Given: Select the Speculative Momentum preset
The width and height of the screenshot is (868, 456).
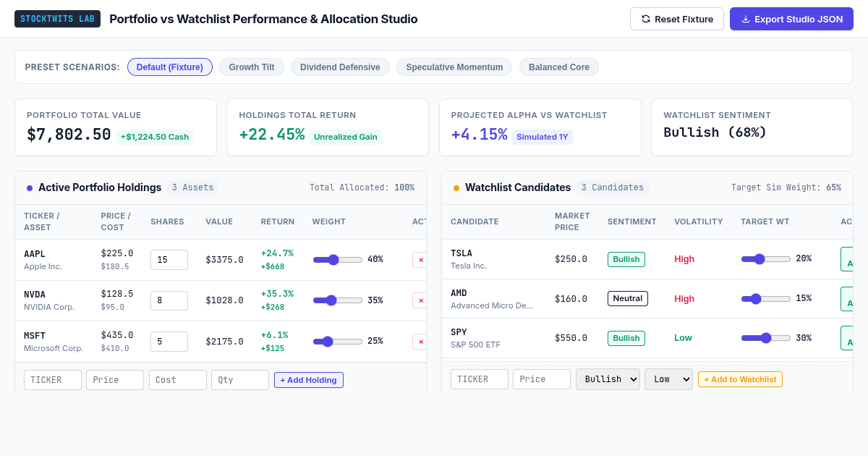Looking at the screenshot, I should (454, 67).
